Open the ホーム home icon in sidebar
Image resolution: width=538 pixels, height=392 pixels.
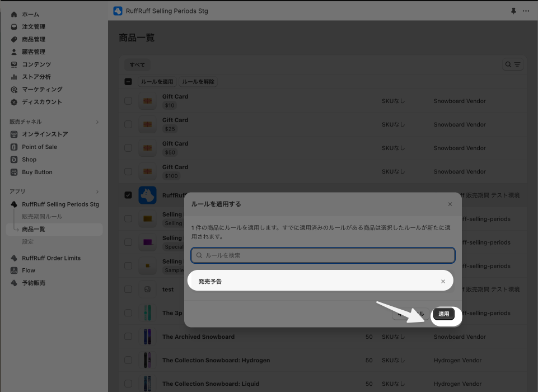click(14, 15)
